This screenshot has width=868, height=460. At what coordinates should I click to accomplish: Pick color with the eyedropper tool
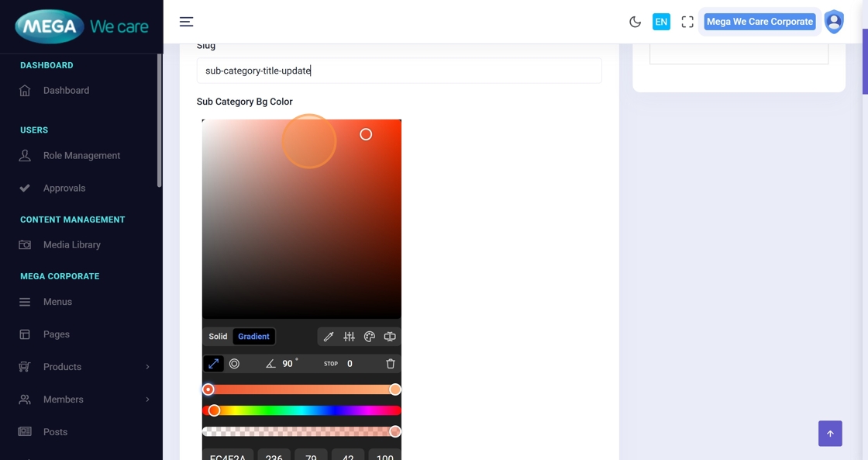[x=329, y=337]
